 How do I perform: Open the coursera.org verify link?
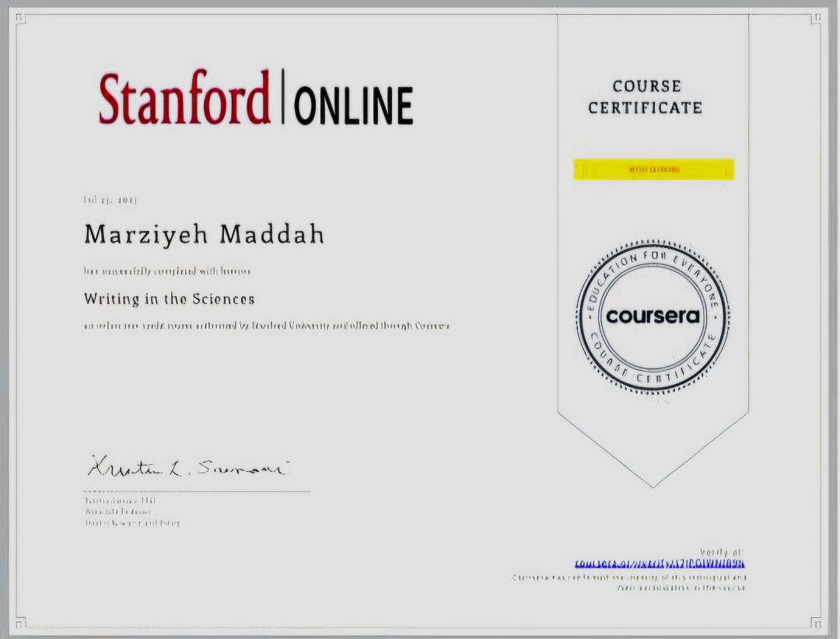(659, 564)
